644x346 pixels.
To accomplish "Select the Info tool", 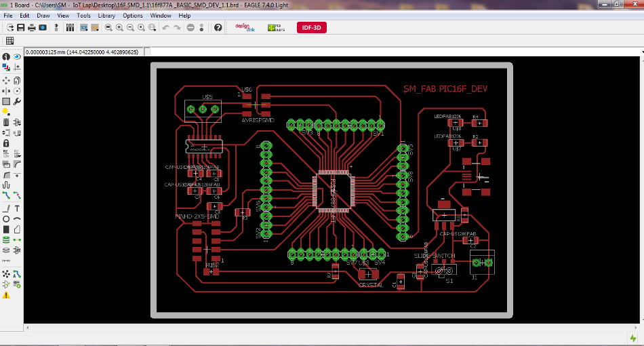I will point(6,57).
